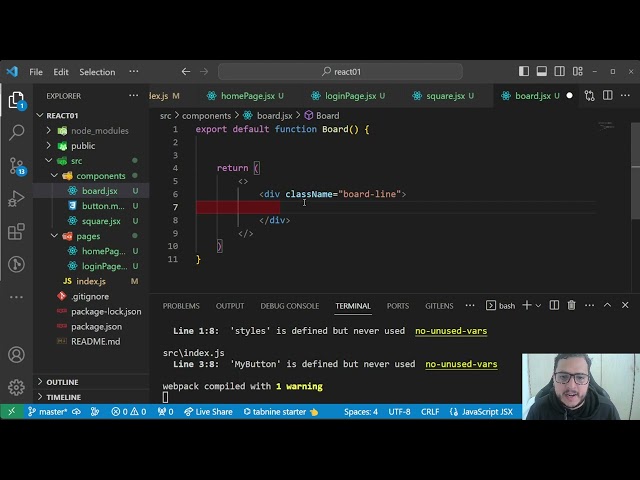This screenshot has width=640, height=480.
Task: Open terminal panel more actions
Action: tap(589, 305)
